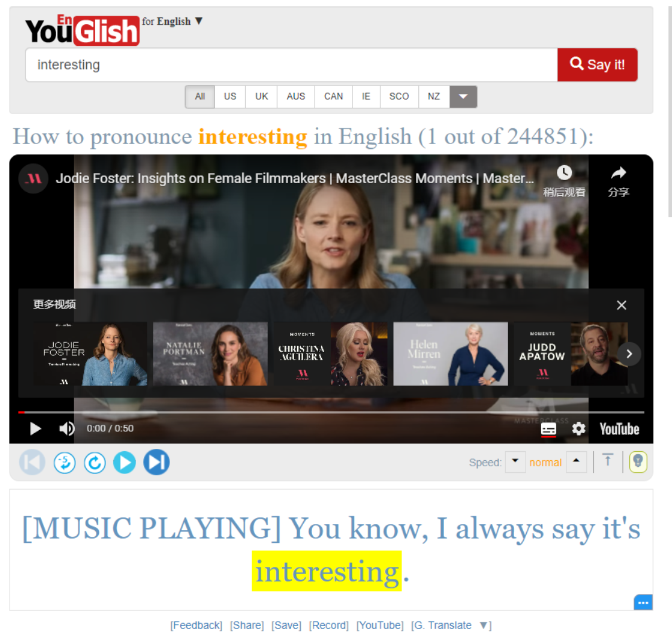The width and height of the screenshot is (672, 638).
Task: Select the 'All' accent filter
Action: (199, 96)
